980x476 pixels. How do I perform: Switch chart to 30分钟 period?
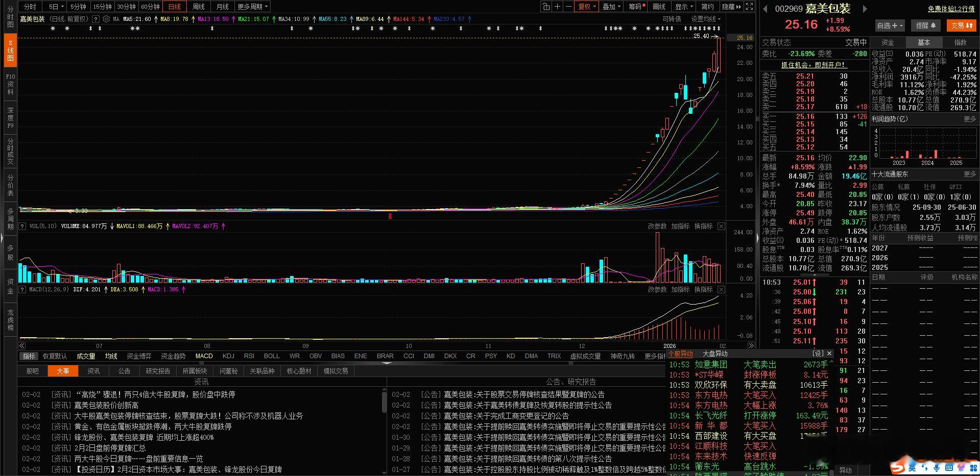(126, 7)
